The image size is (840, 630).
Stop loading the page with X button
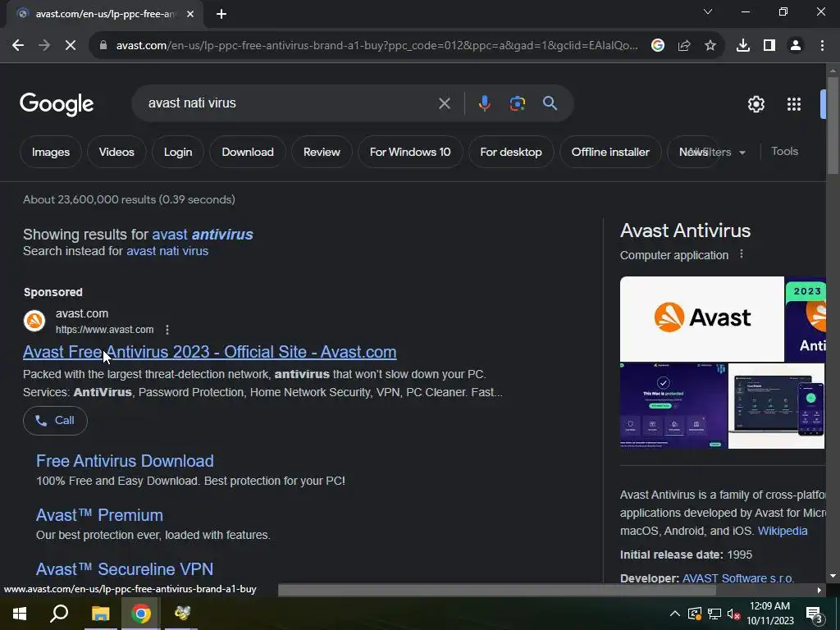71,46
